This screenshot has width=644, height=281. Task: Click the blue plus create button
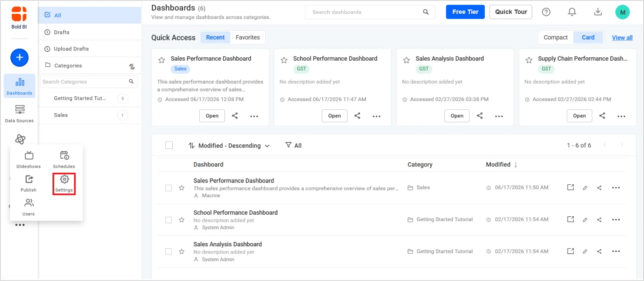click(x=20, y=57)
